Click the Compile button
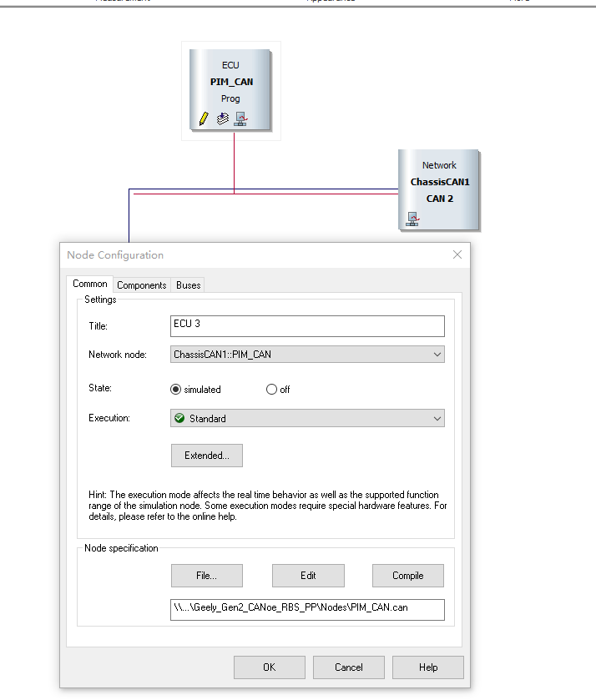Screen dimensions: 596x700 pos(408,576)
